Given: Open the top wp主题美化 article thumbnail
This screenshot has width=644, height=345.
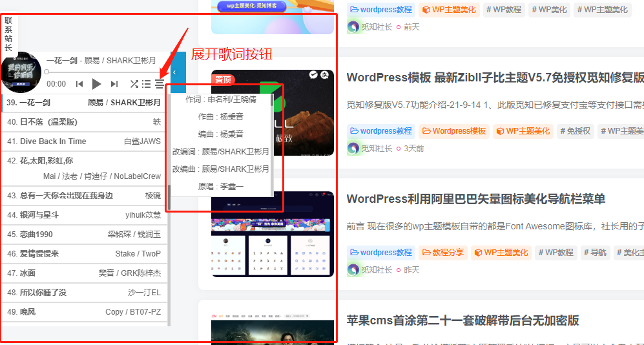Looking at the screenshot, I should pos(273,17).
